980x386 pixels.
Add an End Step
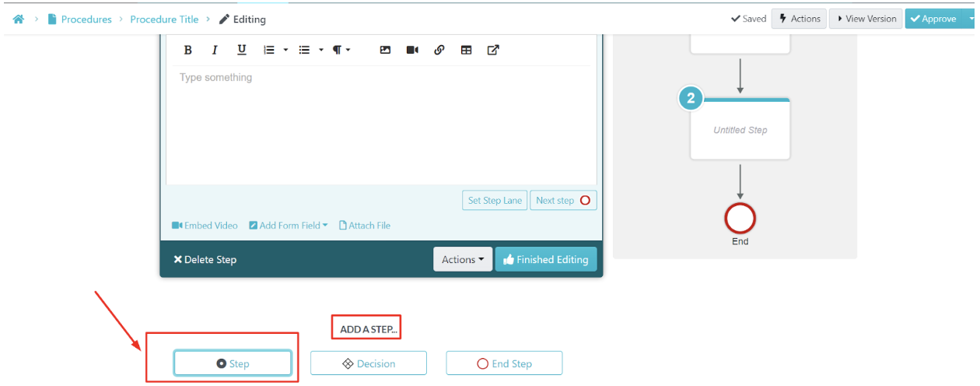pos(504,363)
